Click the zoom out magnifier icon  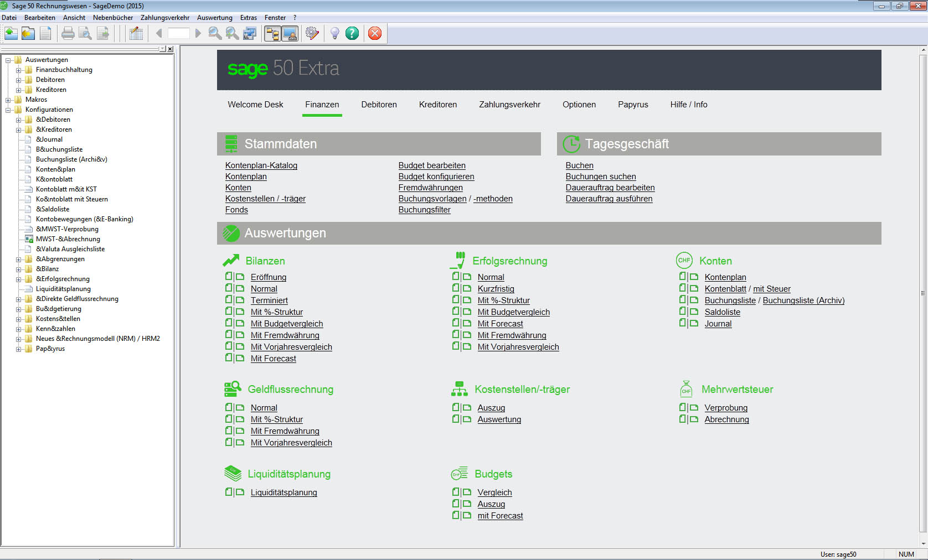215,34
